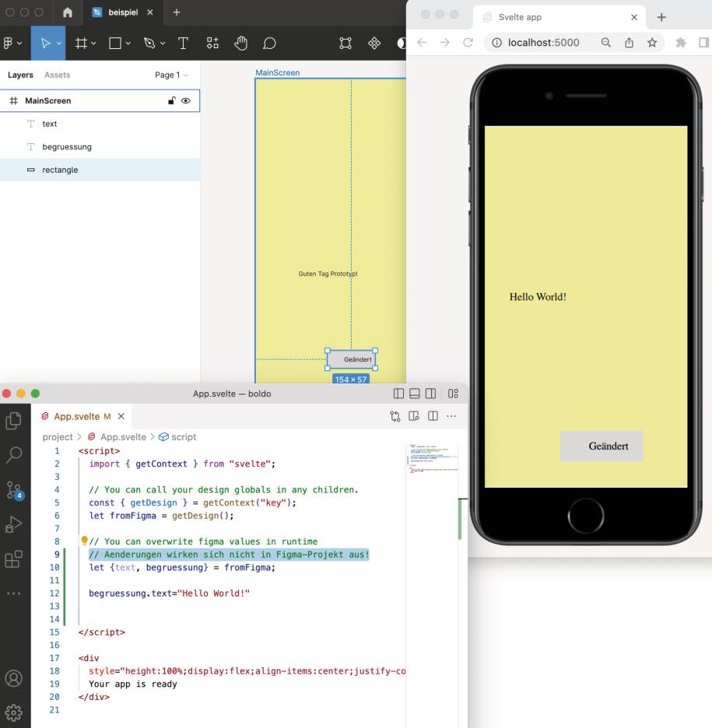
Task: Select the rectangle layer in Figma
Action: [100, 170]
